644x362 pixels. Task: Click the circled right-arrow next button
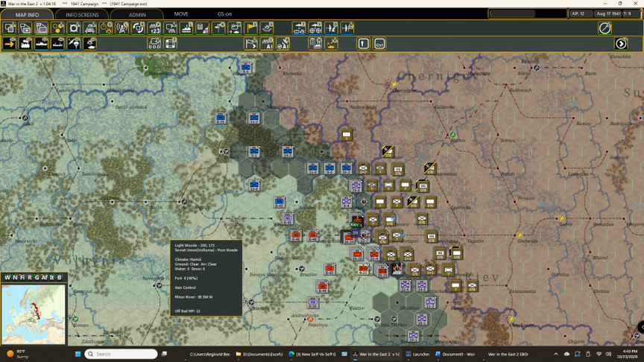click(621, 43)
